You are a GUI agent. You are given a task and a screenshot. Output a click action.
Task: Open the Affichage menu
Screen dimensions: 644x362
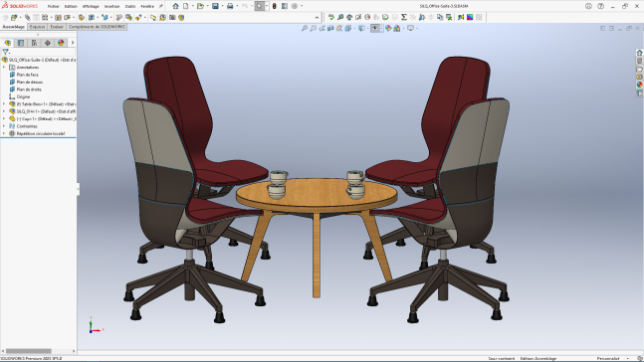pos(91,7)
